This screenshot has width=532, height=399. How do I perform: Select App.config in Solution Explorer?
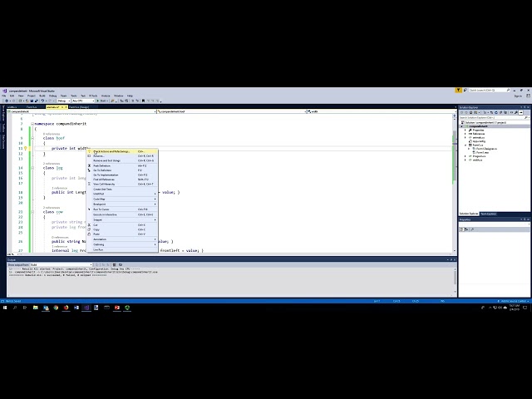coord(479,141)
